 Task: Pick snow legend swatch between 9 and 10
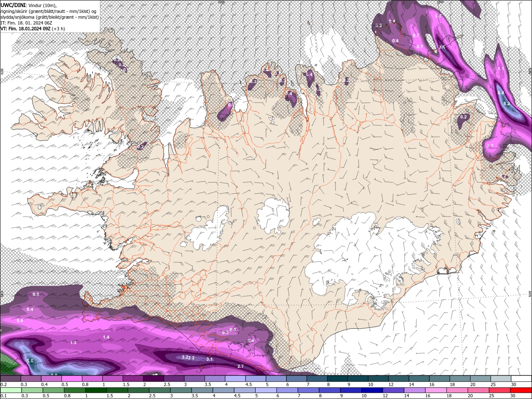click(x=358, y=379)
